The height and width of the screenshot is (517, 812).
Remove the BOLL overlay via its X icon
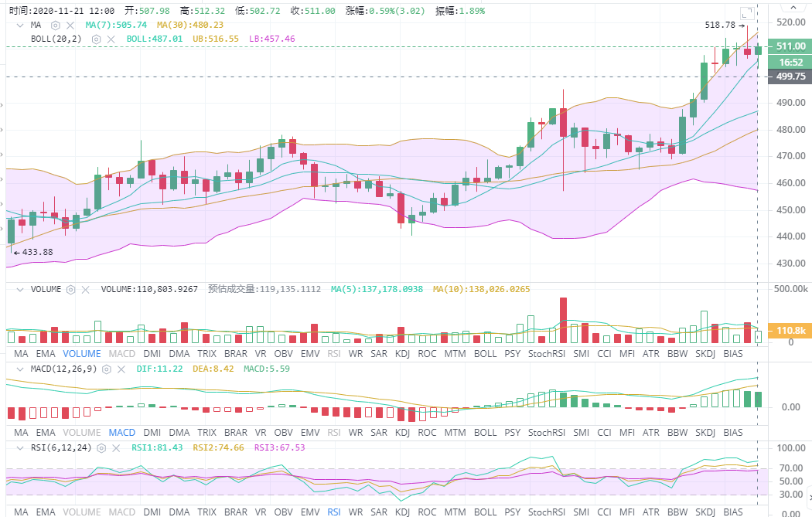click(x=112, y=39)
